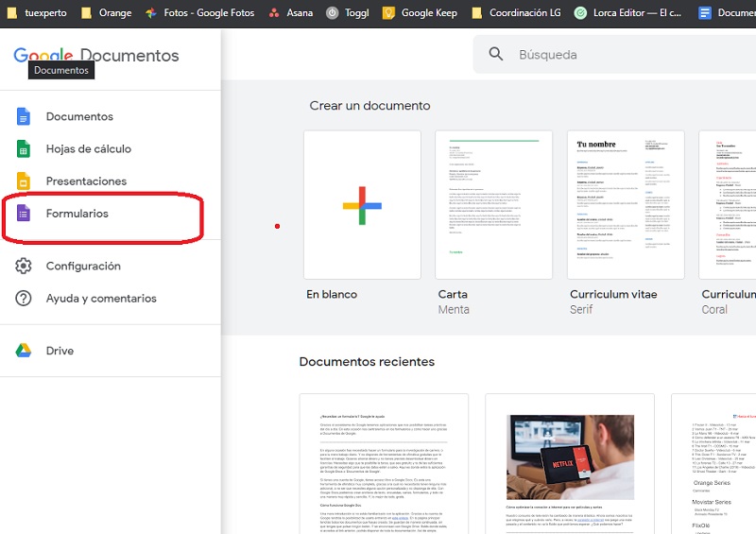Viewport: 756px width, 534px height.
Task: Click the 'Carta' template label
Action: (x=453, y=294)
